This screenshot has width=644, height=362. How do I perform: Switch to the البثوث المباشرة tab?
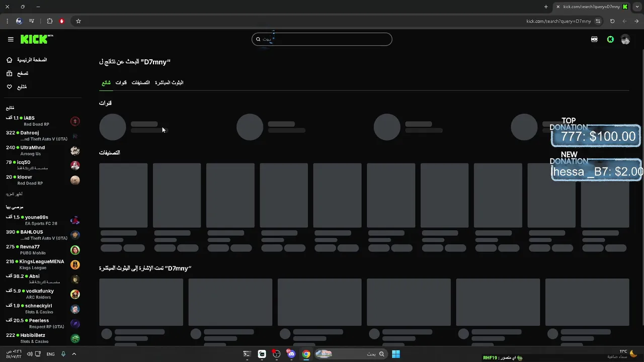169,82
